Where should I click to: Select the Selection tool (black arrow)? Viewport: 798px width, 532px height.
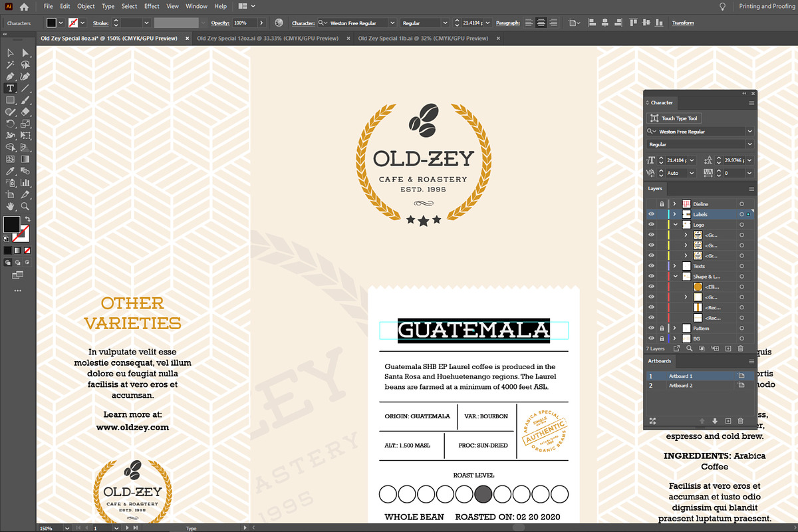[x=10, y=53]
